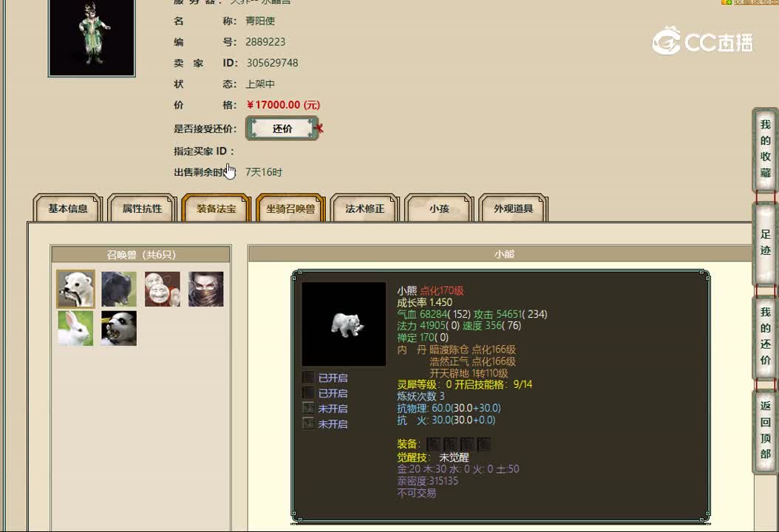The height and width of the screenshot is (532, 779).
Task: Click the second 未开启 skill slot icon
Action: (x=308, y=423)
